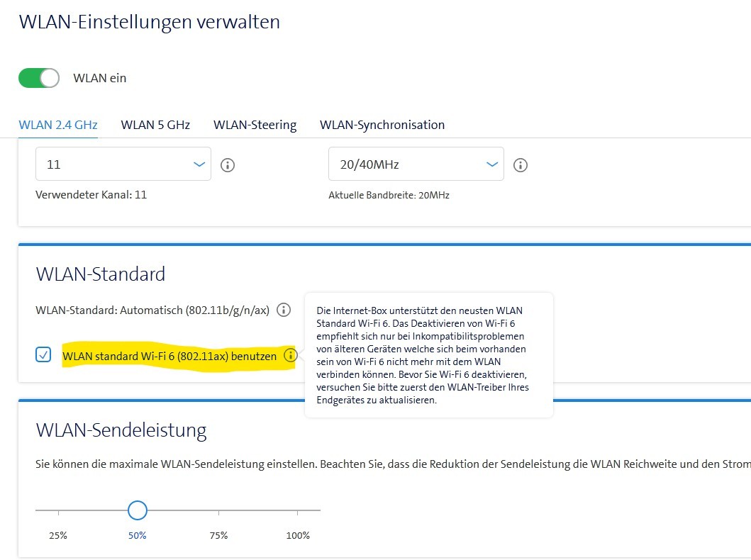Set transmit power to 100%
The height and width of the screenshot is (560, 751).
(x=299, y=510)
